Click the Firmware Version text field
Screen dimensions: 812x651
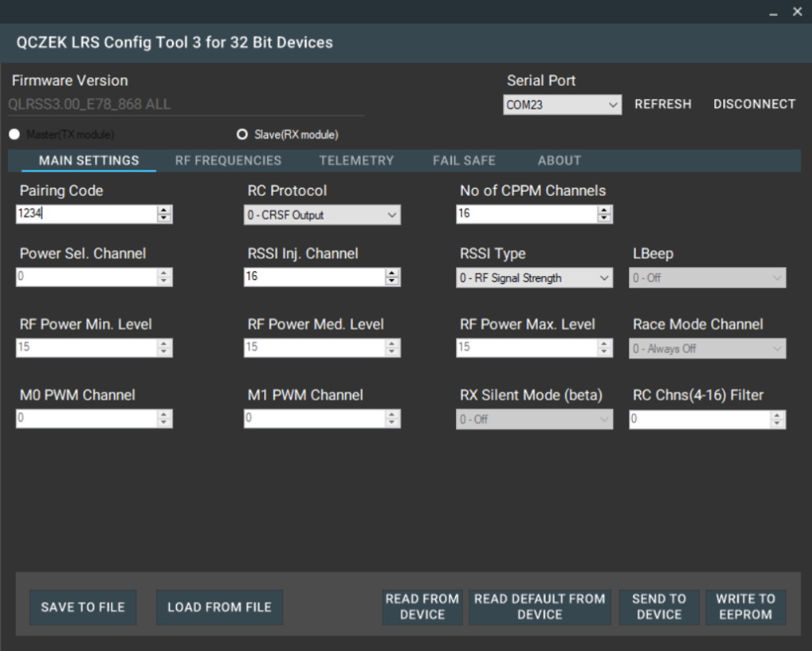186,105
